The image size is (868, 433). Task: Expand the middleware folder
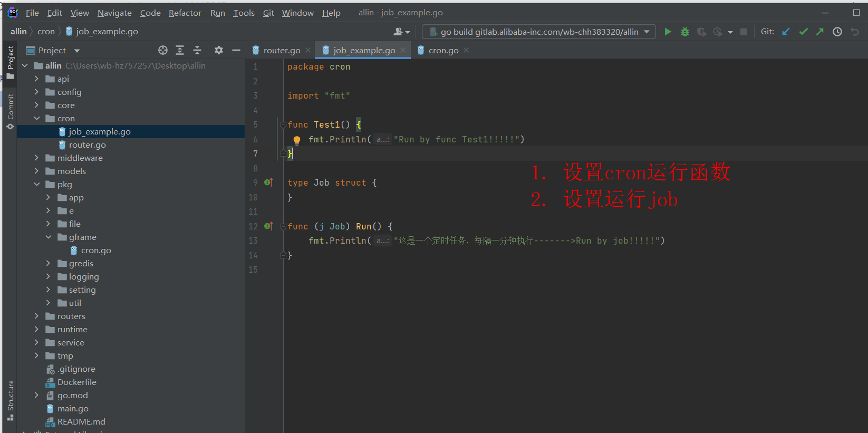(x=36, y=158)
